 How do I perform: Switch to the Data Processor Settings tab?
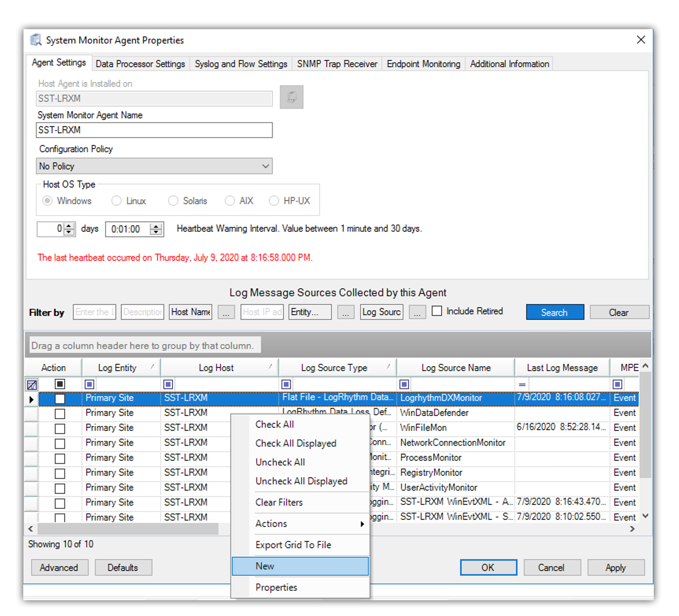(x=140, y=64)
